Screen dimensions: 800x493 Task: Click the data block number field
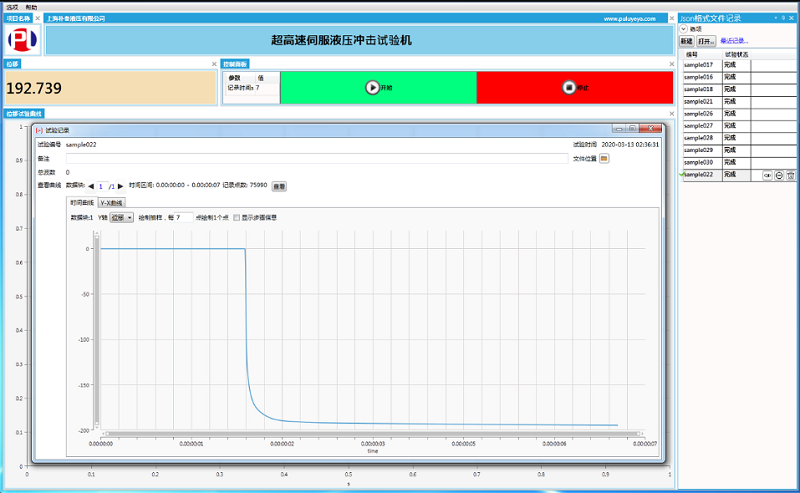(x=102, y=186)
